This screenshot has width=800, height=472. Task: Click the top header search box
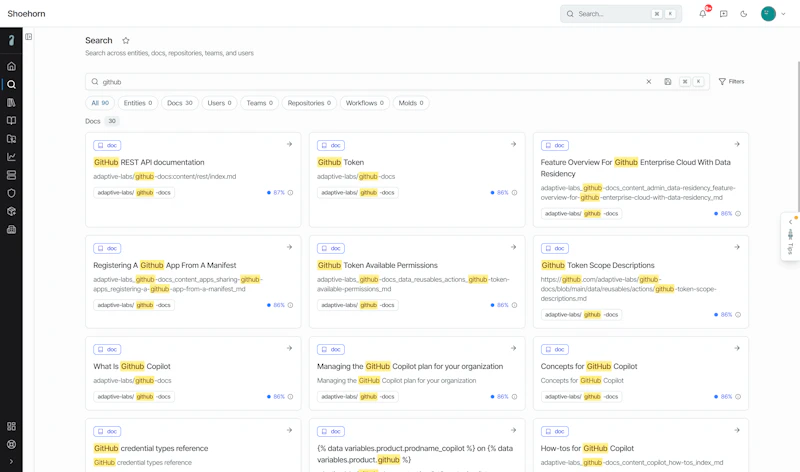pos(621,14)
